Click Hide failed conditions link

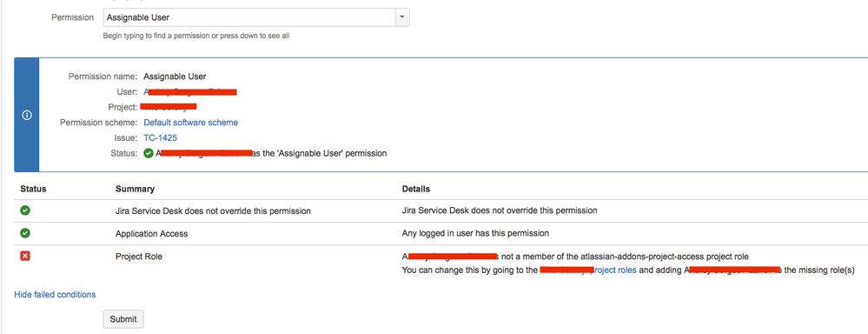(x=55, y=295)
